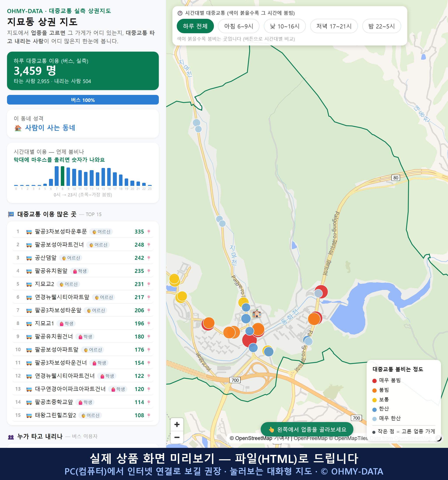Click the 매우 붐빔 red legend dot
The height and width of the screenshot is (480, 448).
374,381
